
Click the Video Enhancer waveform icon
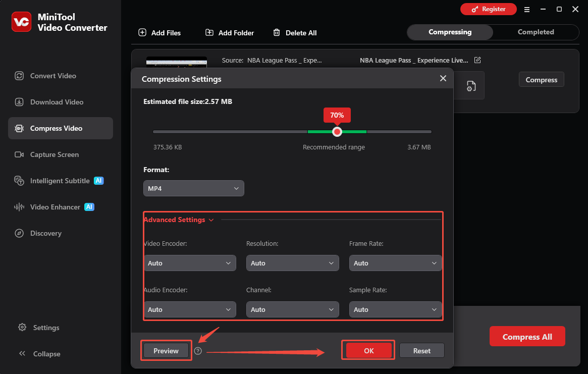[19, 207]
